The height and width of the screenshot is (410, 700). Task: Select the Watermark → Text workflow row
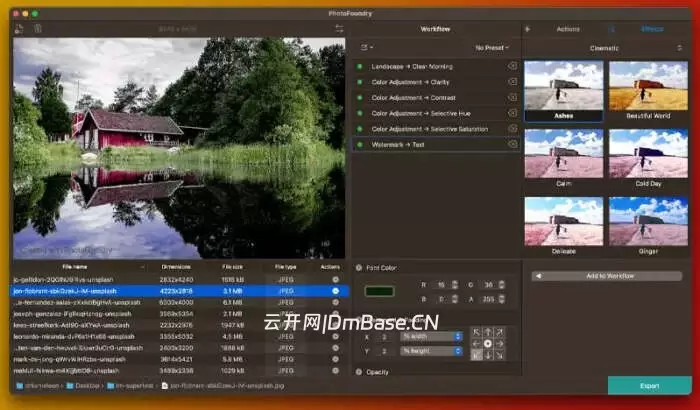pos(436,144)
